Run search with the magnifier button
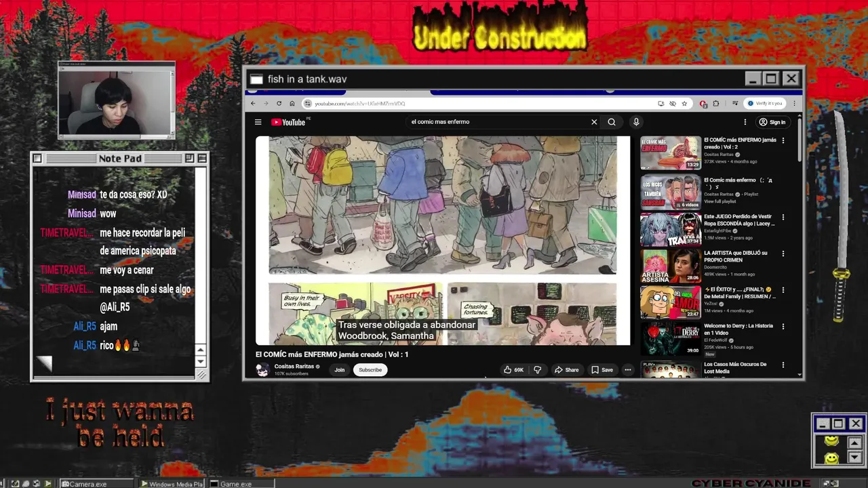Image resolution: width=868 pixels, height=488 pixels. [x=612, y=122]
